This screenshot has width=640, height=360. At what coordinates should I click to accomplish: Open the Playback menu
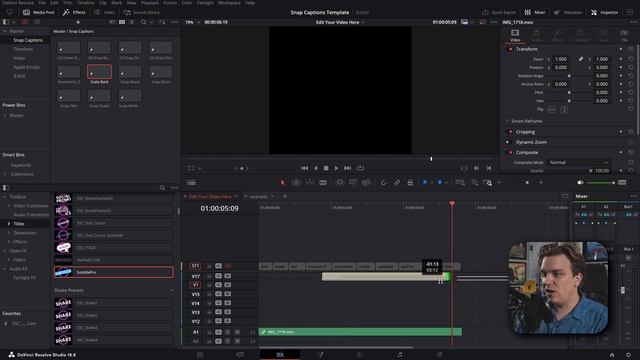149,2
